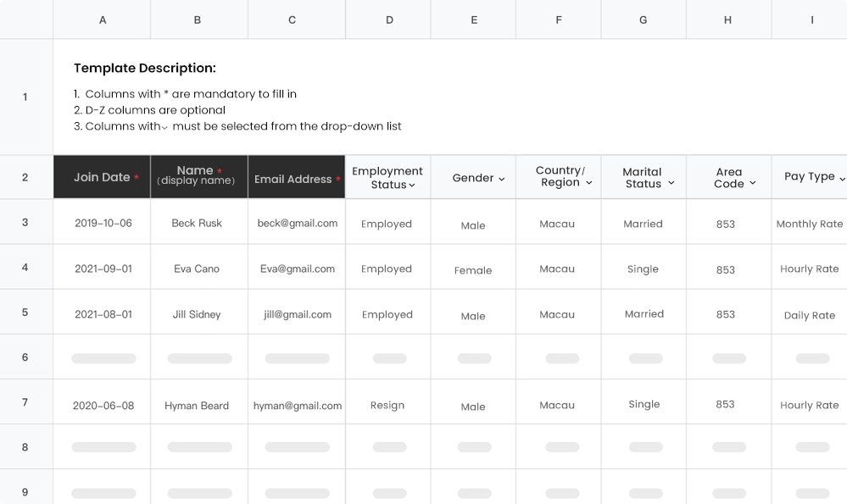The width and height of the screenshot is (847, 504).
Task: Expand the Gender column dropdown chevron
Action: (502, 179)
